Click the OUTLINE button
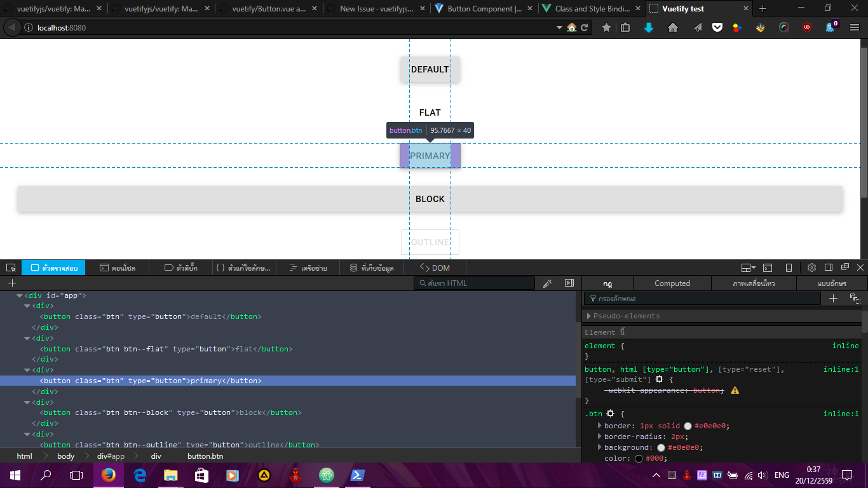The height and width of the screenshot is (488, 868). tap(430, 242)
